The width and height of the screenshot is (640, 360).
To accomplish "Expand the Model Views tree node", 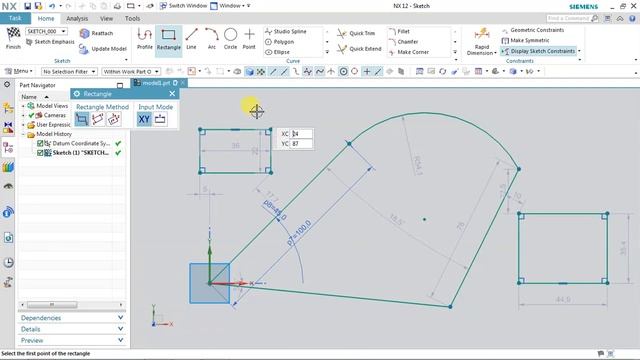I will pyautogui.click(x=23, y=106).
